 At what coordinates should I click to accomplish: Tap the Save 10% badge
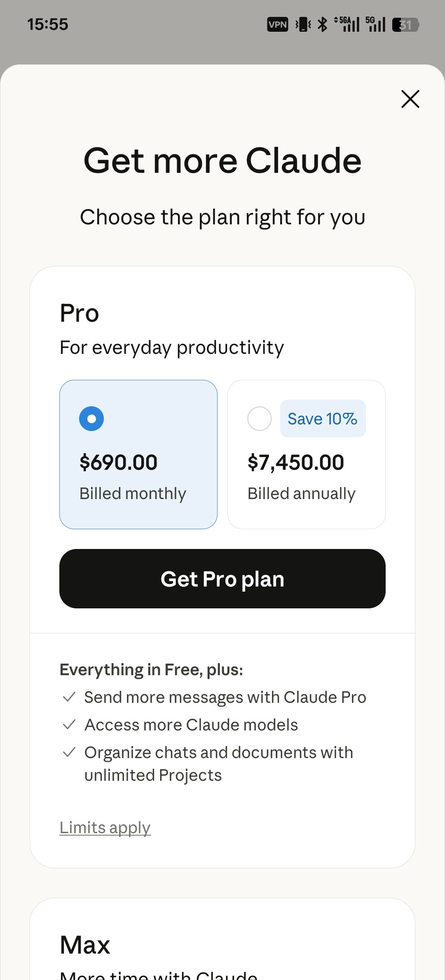pyautogui.click(x=323, y=418)
